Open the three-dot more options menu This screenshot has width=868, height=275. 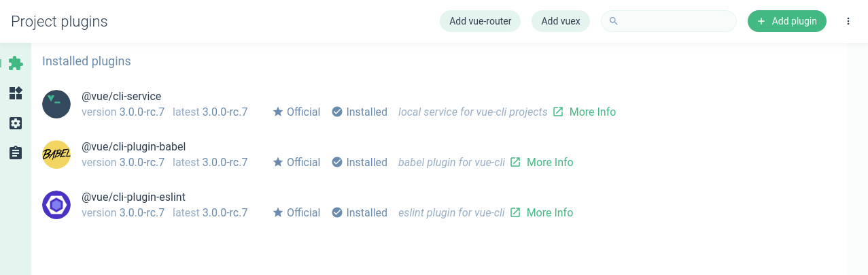[848, 21]
